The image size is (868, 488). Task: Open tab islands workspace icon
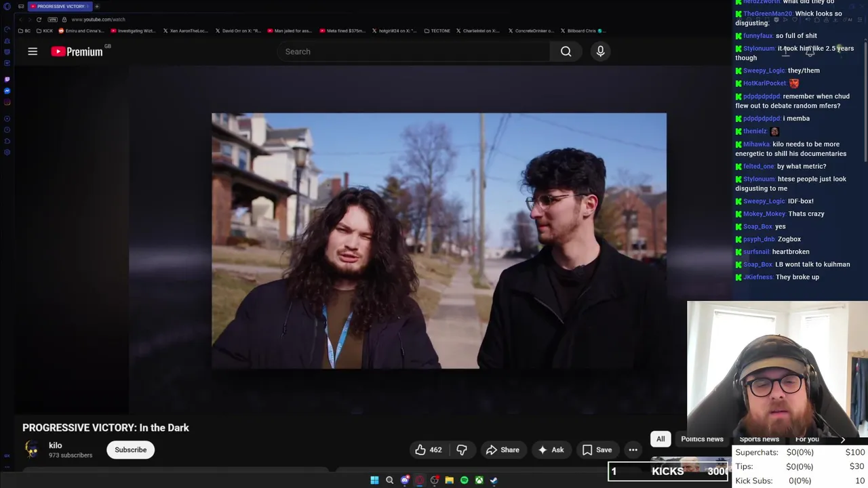21,6
